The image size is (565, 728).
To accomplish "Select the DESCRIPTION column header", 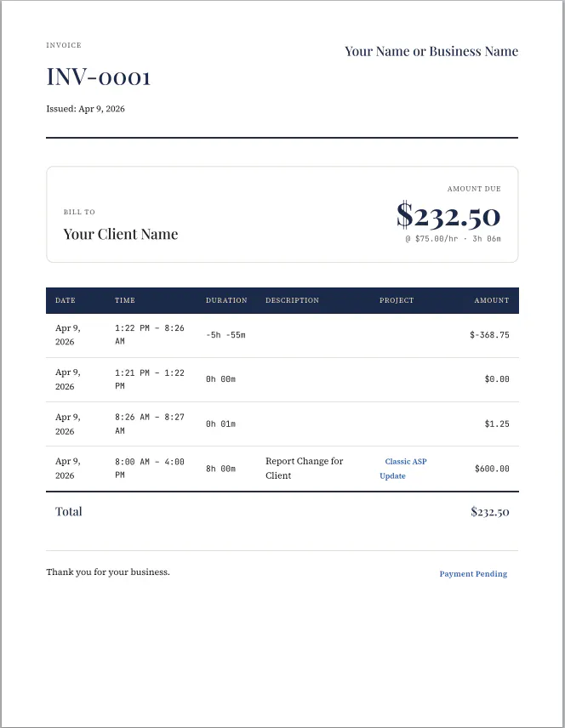I will pyautogui.click(x=292, y=300).
